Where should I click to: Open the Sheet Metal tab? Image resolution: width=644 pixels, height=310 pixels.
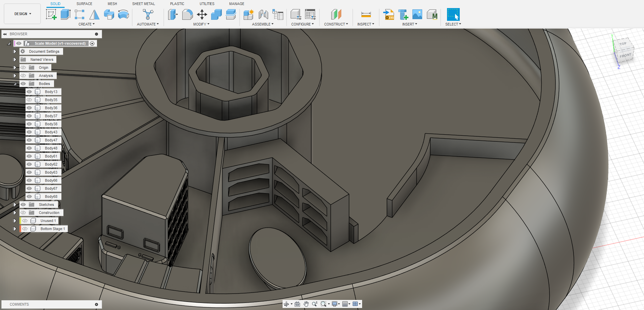point(144,4)
